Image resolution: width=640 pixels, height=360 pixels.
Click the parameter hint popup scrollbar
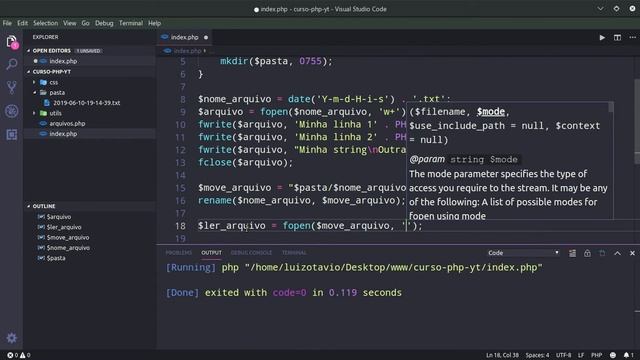tap(611, 107)
